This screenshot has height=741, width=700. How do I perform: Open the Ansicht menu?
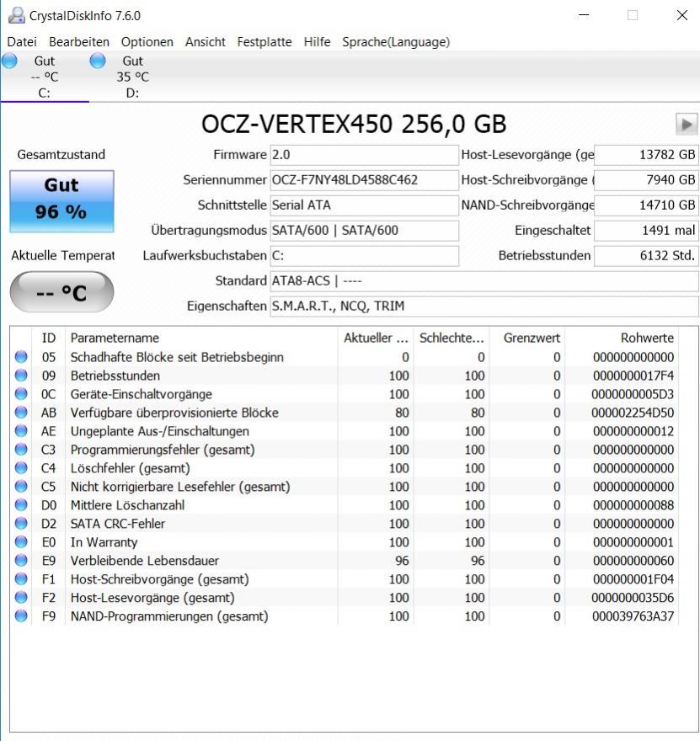[x=206, y=42]
